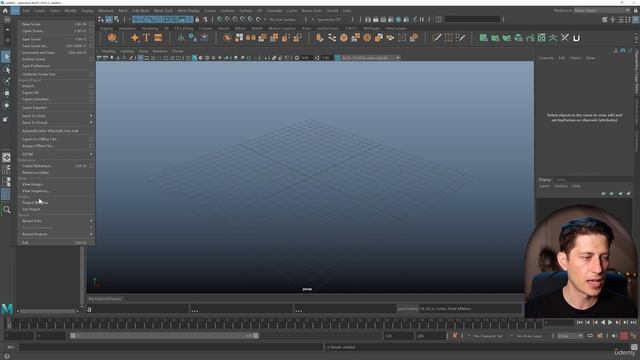Open option box beside Optimize Scene Size
Image resolution: width=640 pixels, height=360 pixels.
pos(91,74)
